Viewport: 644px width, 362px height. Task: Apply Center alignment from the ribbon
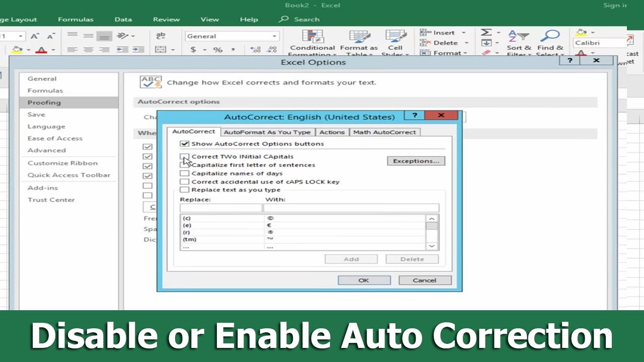(89, 50)
